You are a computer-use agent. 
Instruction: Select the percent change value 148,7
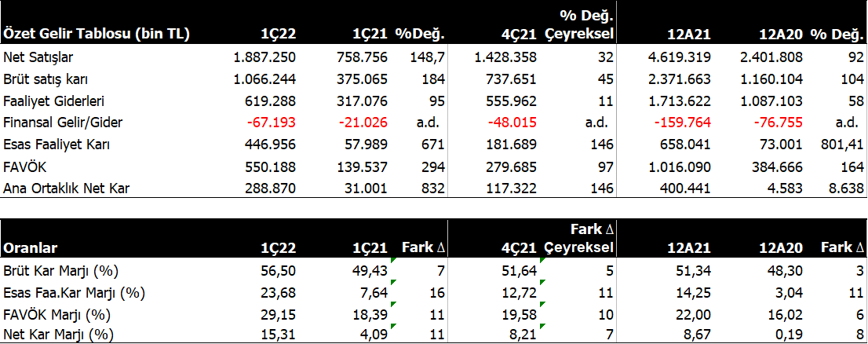click(x=429, y=57)
